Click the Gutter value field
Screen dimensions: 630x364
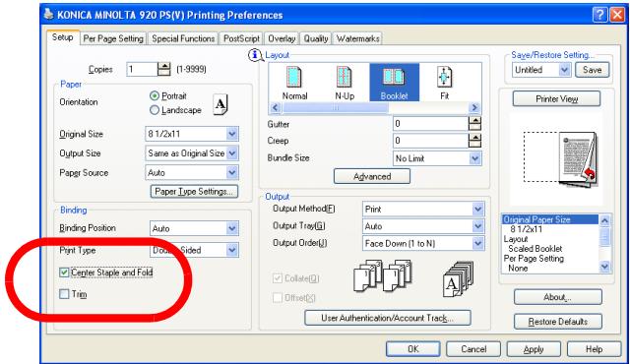(x=430, y=124)
